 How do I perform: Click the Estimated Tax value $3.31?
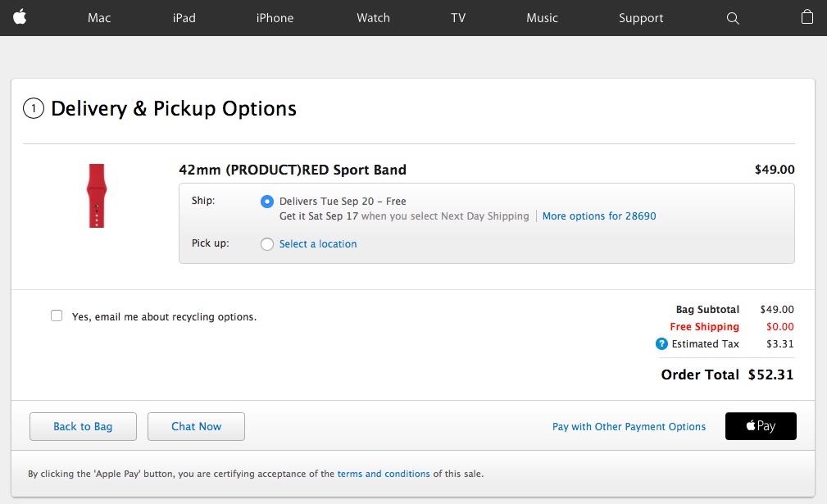[x=780, y=343]
